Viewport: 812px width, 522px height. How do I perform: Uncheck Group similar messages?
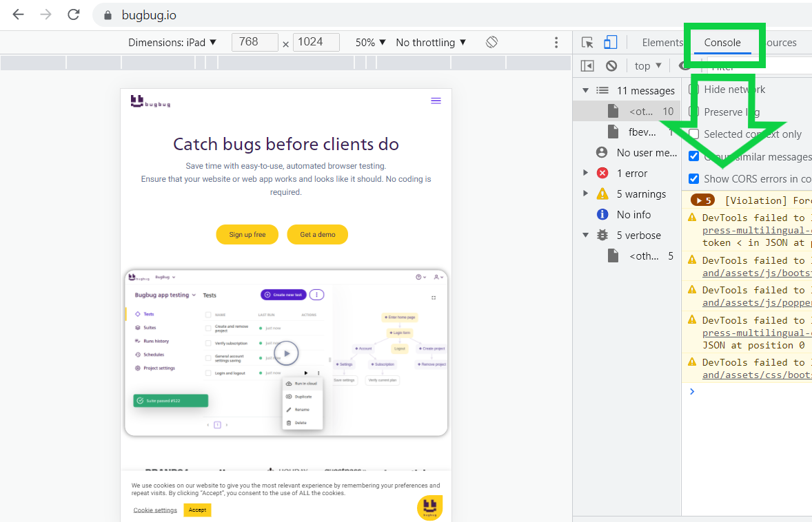pos(694,156)
